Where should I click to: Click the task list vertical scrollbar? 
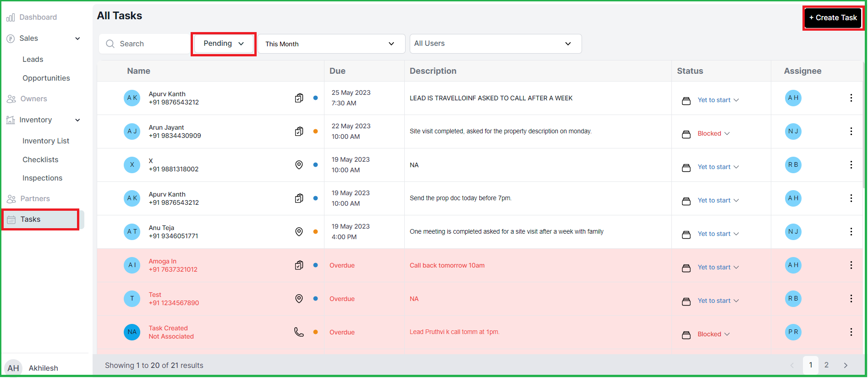coord(864,125)
